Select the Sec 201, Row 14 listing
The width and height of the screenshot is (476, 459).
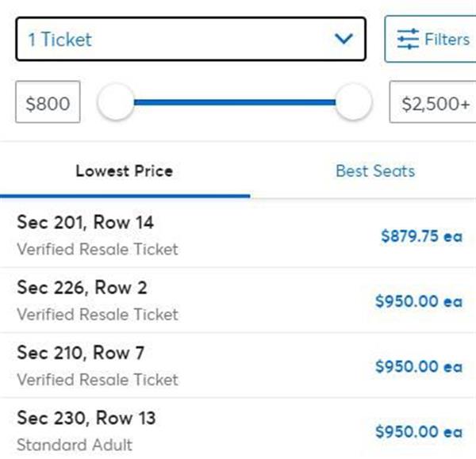point(238,235)
